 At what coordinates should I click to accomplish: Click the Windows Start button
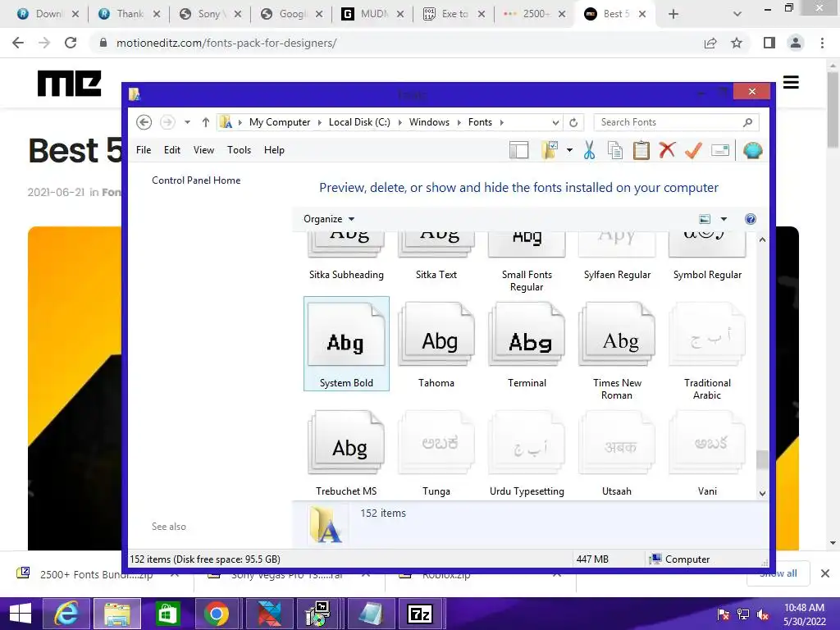click(x=21, y=614)
